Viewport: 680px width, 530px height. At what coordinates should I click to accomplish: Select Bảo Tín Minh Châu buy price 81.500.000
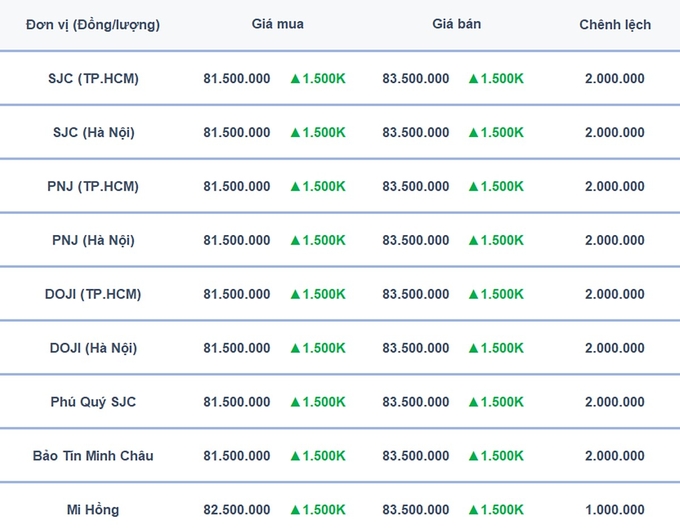click(x=237, y=456)
